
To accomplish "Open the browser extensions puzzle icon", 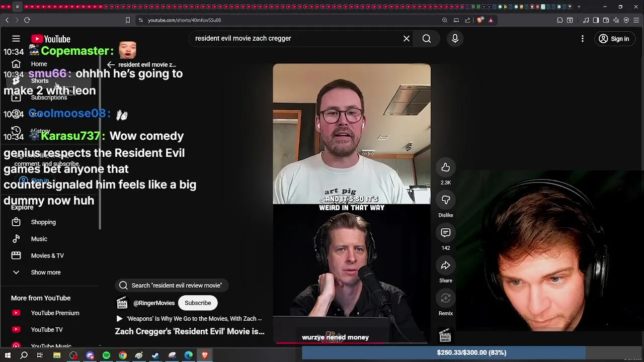I will [560, 20].
